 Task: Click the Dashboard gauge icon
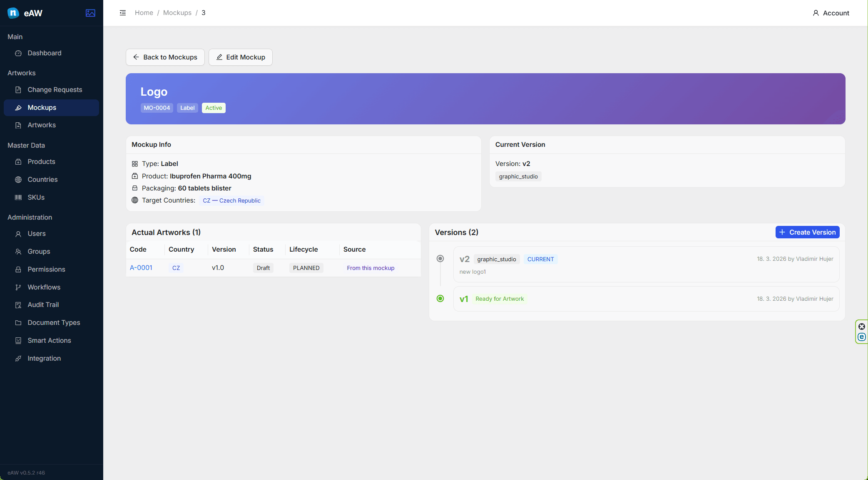click(18, 53)
